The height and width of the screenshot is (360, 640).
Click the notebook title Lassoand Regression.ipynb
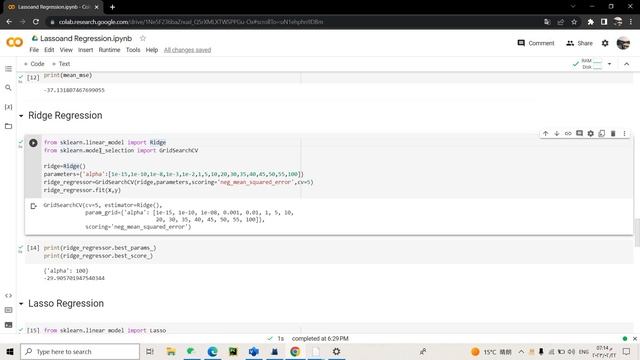(x=86, y=38)
